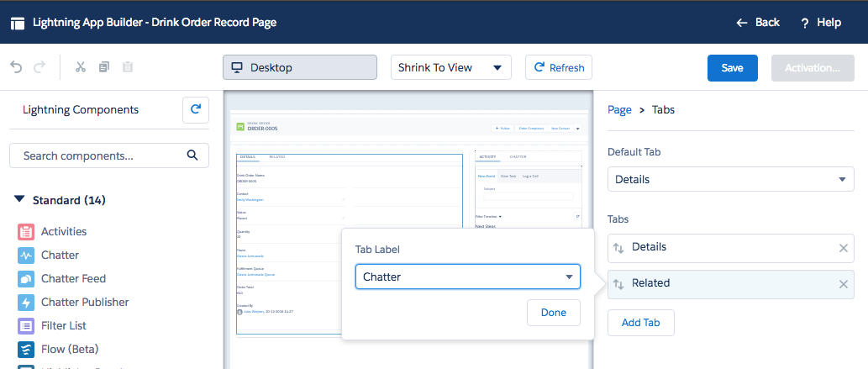Select the Filter List component
The height and width of the screenshot is (369, 868).
[64, 325]
